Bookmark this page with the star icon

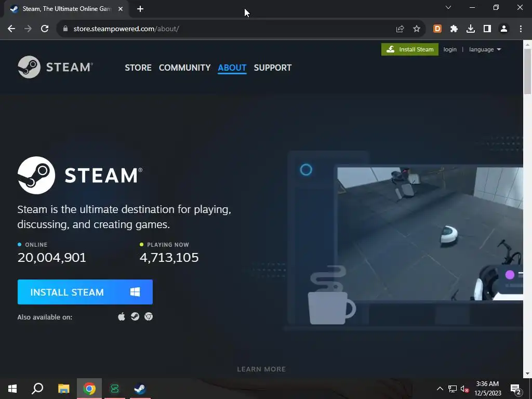click(x=417, y=29)
